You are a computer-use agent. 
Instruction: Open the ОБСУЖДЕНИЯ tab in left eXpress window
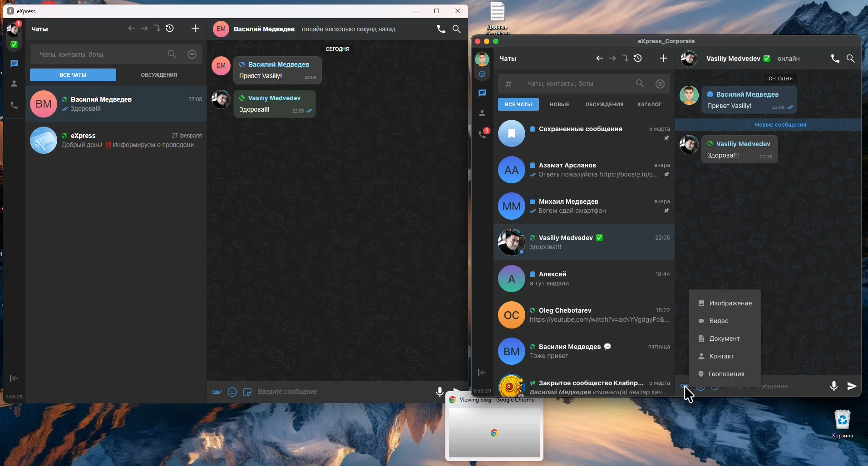pos(159,75)
